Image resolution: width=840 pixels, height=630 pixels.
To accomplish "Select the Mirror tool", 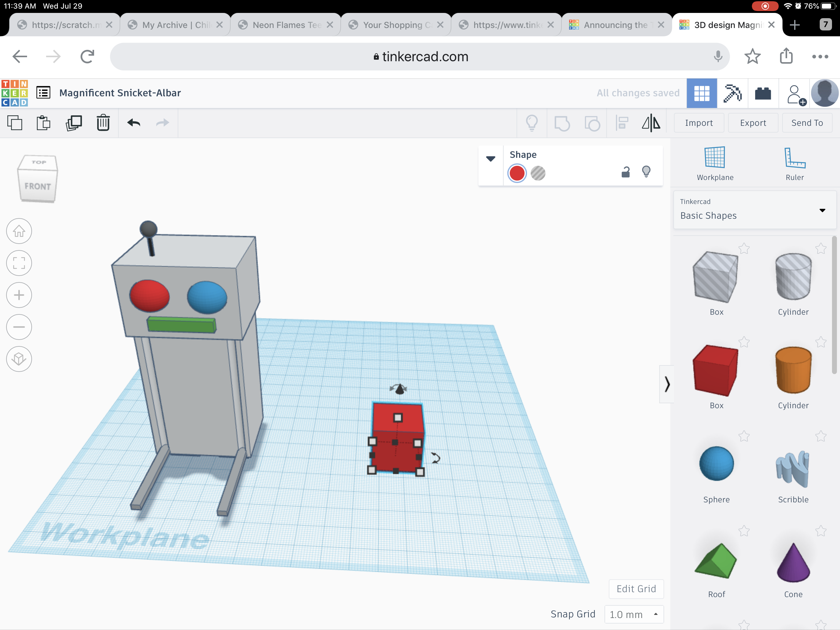I will [651, 123].
